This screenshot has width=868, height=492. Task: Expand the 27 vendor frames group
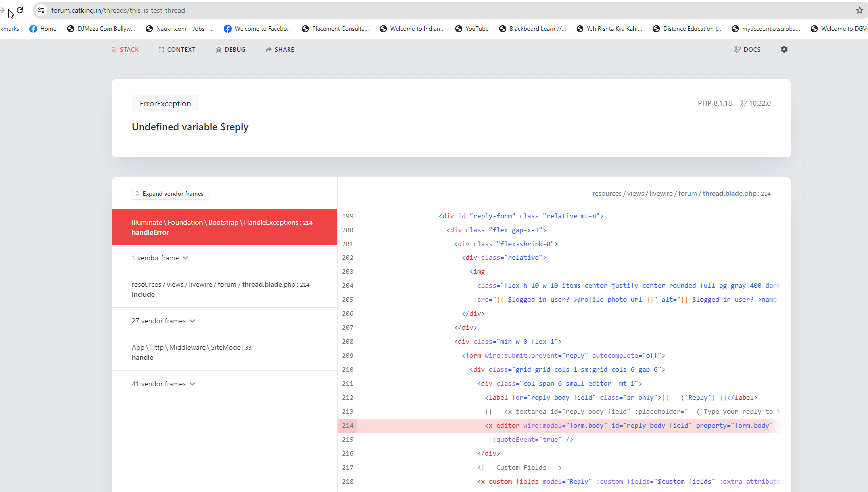[x=225, y=321]
